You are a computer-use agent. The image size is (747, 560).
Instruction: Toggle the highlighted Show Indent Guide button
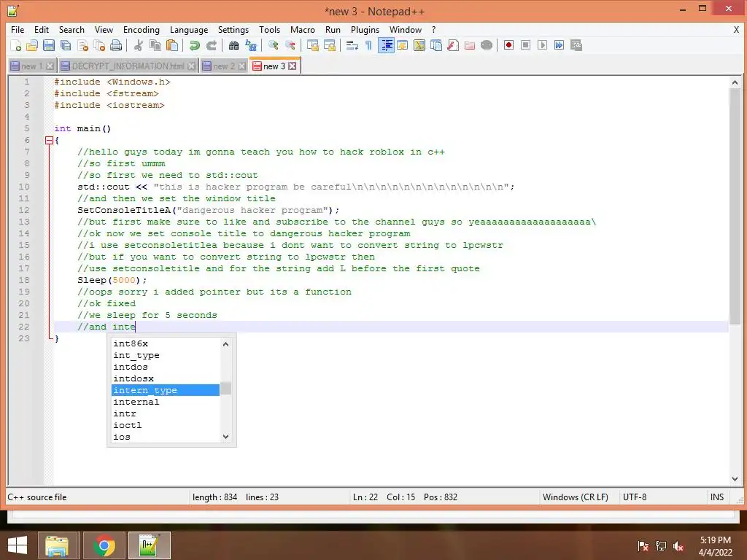(386, 45)
